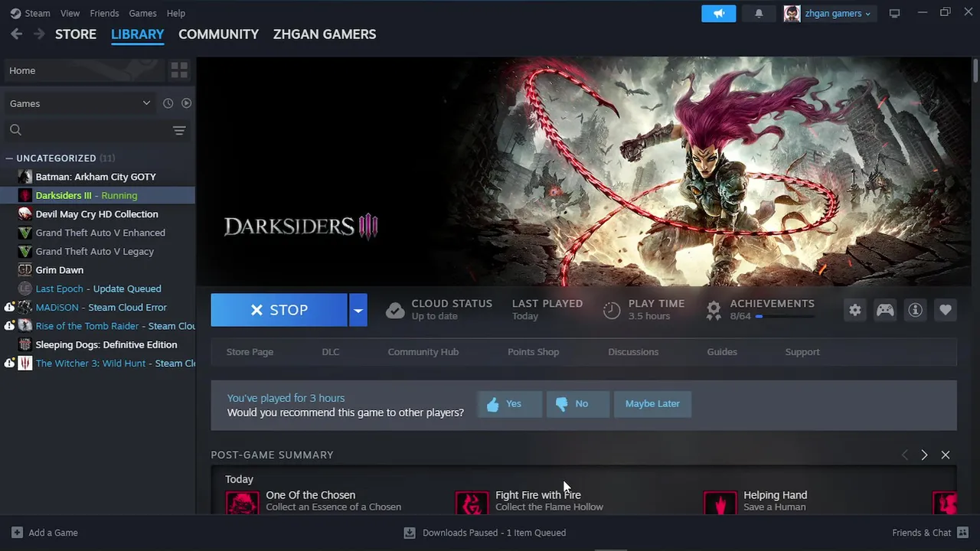Click the Steam logo icon in menu bar
Screen dimensions: 980x551
click(x=15, y=13)
